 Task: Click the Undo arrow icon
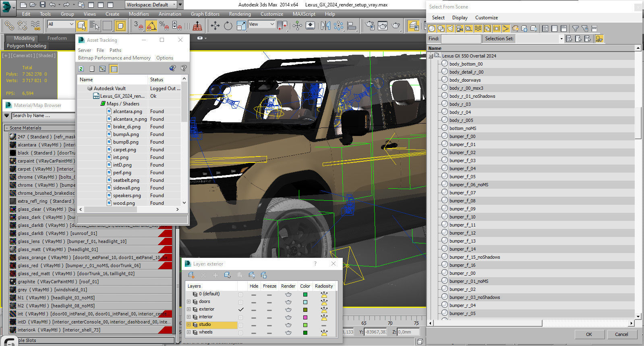[52, 5]
